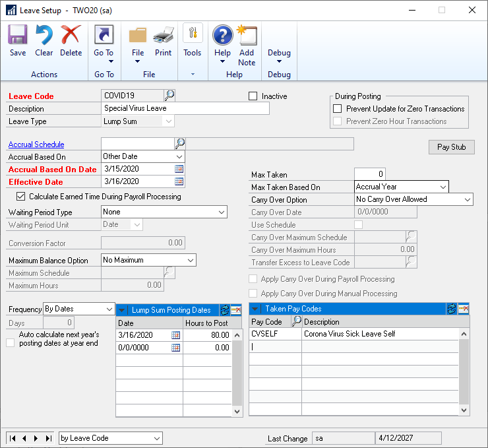Expand Taken Pay Codes header triangle
This screenshot has width=488, height=448.
255,309
